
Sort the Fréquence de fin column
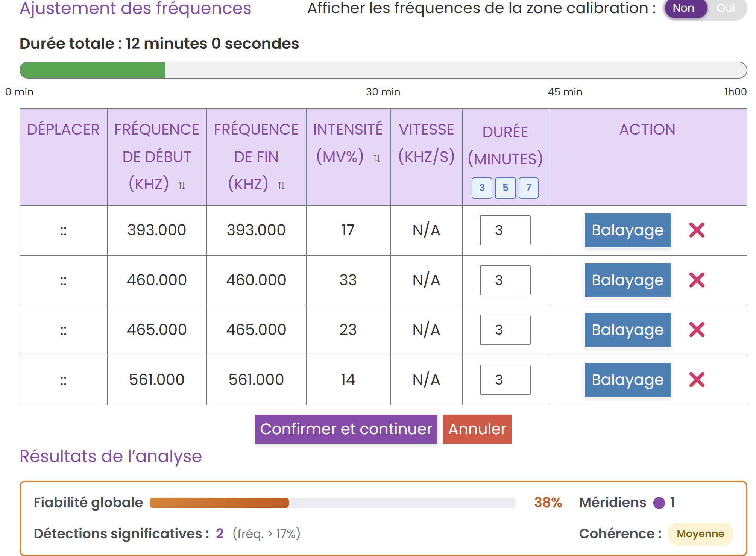[x=281, y=185]
